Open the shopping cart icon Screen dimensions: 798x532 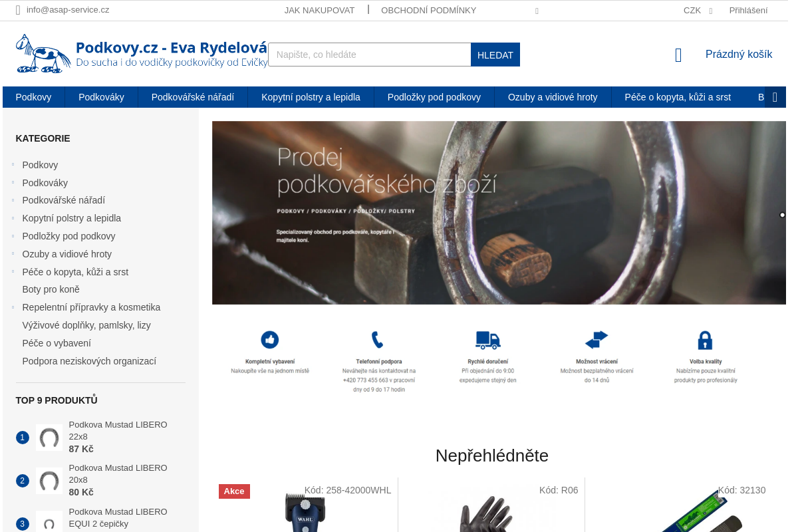point(678,55)
